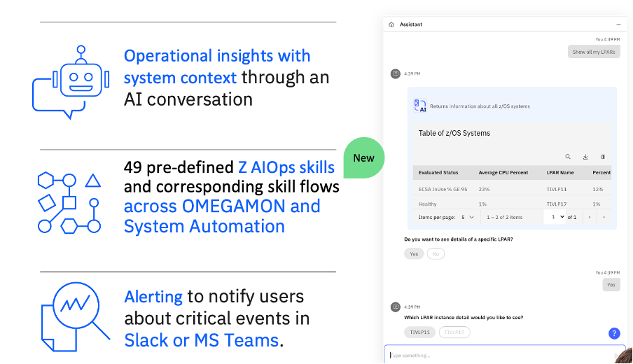Select the TIVLP11 option chip

[x=420, y=332]
